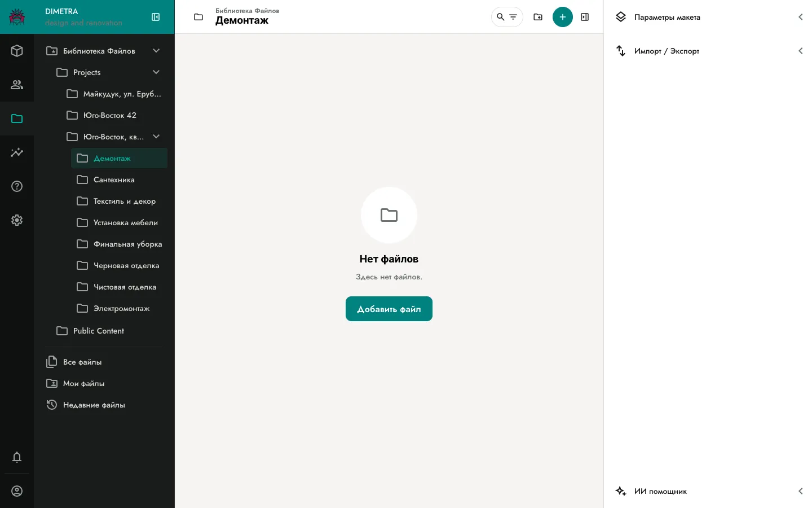Screen dimensions: 812x508
Task: Show Все файлы list
Action: pos(104,362)
